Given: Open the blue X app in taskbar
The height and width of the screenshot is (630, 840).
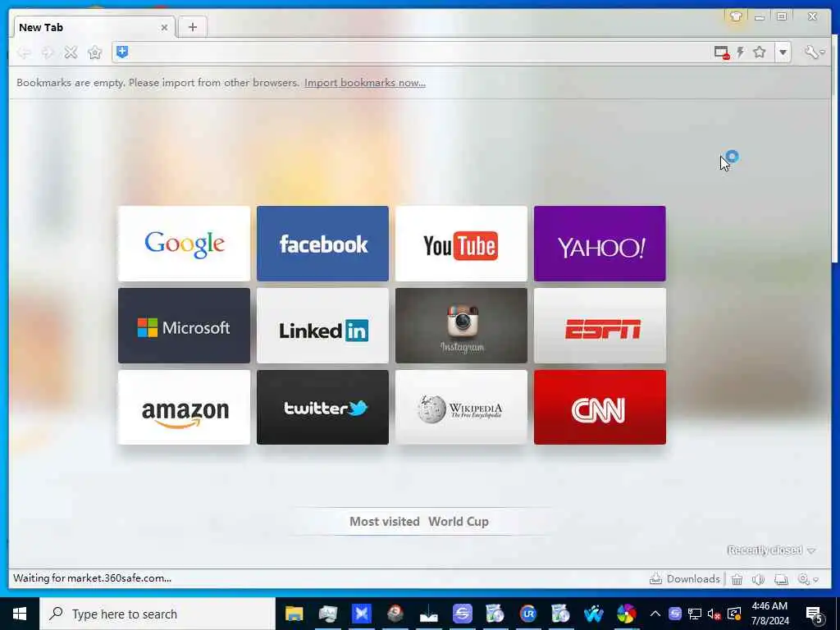Looking at the screenshot, I should pos(362,614).
